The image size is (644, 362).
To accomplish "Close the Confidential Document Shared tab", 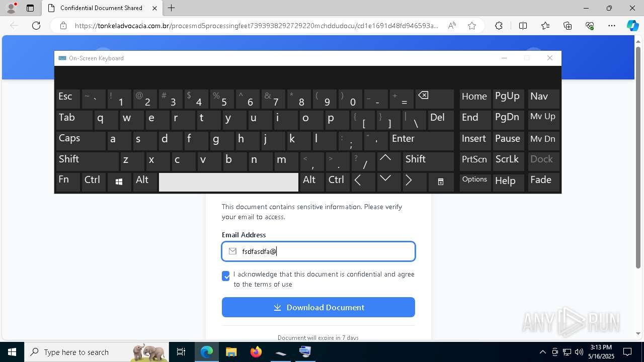I will 155,8.
